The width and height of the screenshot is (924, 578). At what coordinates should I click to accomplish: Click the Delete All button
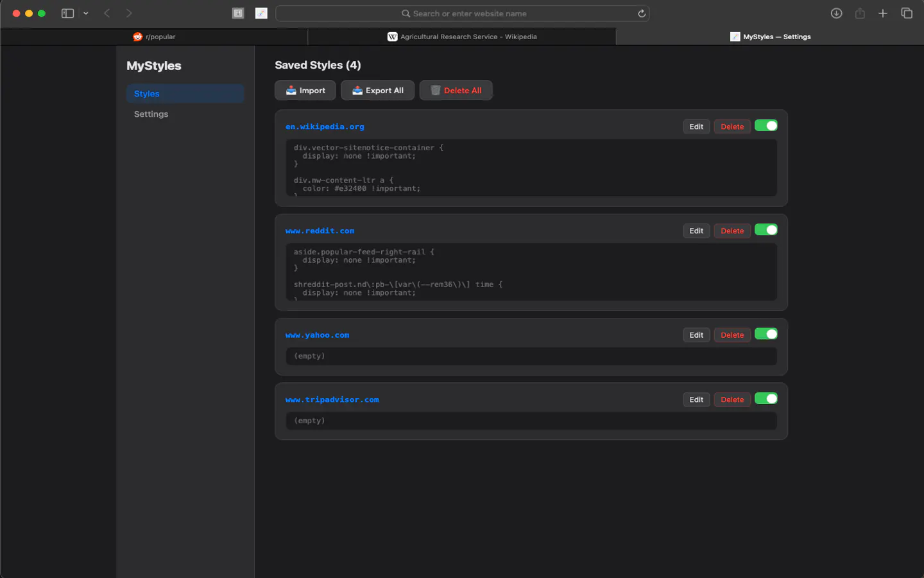tap(456, 91)
